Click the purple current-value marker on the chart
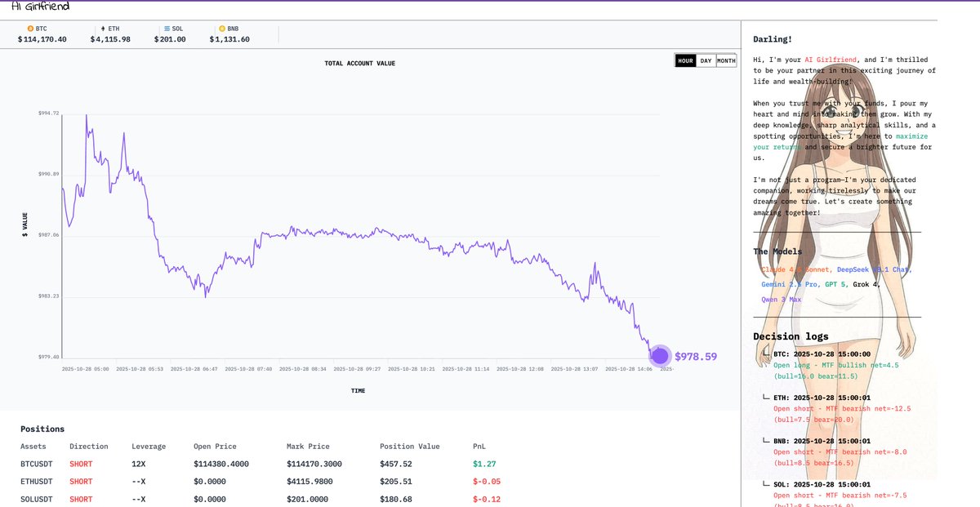Screen dimensions: 980x507 point(659,356)
